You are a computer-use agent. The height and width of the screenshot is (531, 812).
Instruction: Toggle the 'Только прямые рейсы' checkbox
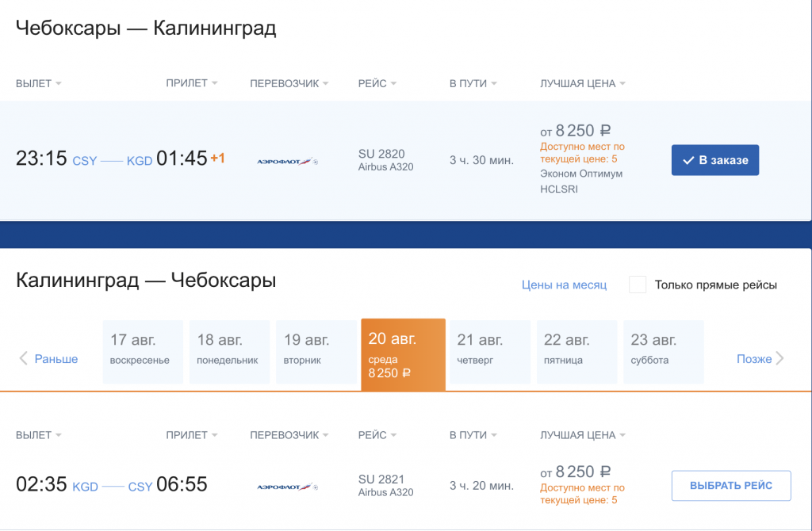638,285
